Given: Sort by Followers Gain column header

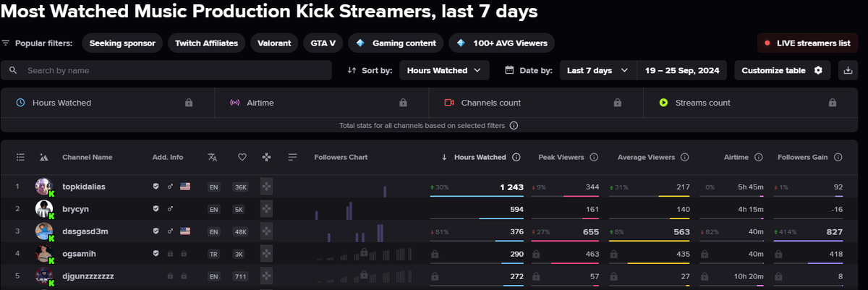Looking at the screenshot, I should tap(803, 157).
